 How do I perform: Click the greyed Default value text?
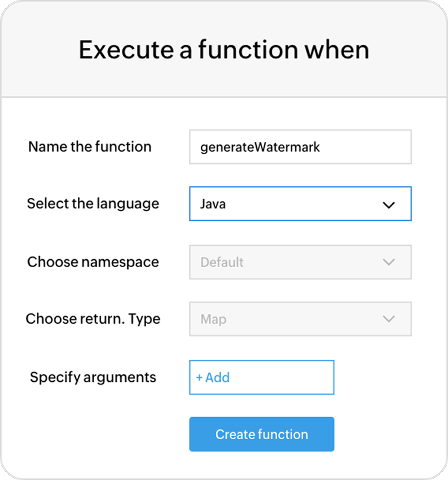tap(222, 262)
